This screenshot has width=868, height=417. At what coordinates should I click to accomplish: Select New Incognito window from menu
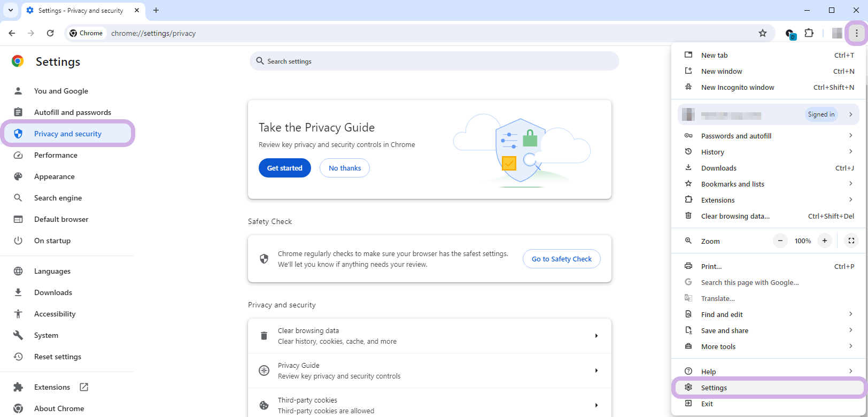[769, 87]
